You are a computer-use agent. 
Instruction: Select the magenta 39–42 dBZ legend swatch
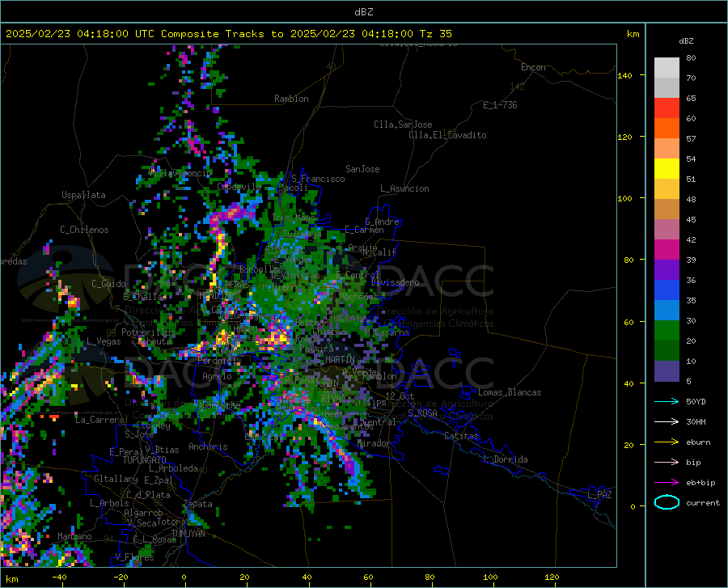coord(667,250)
